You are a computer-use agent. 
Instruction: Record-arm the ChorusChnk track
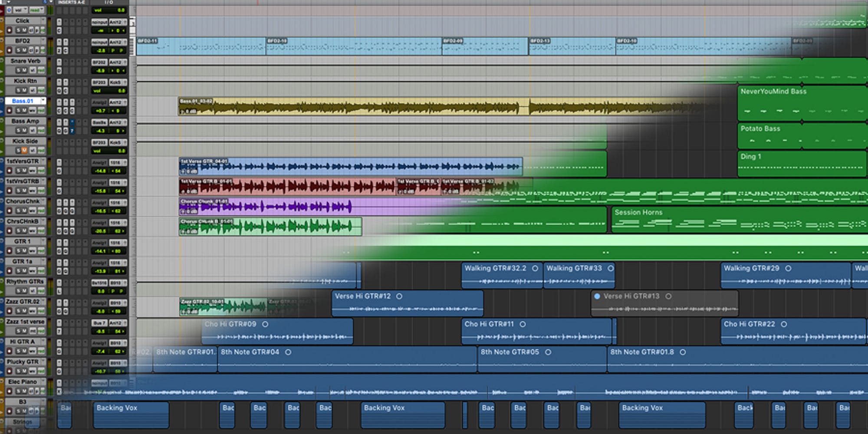click(x=10, y=210)
